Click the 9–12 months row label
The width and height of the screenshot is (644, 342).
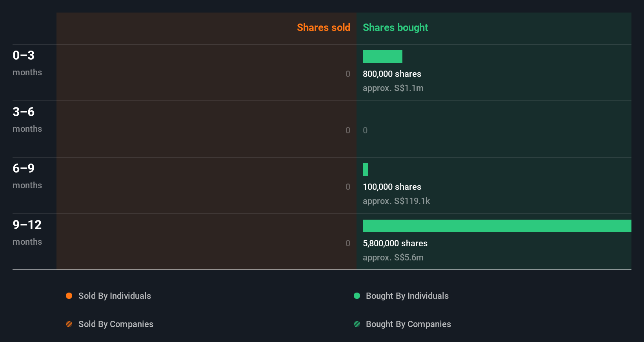[x=27, y=233]
